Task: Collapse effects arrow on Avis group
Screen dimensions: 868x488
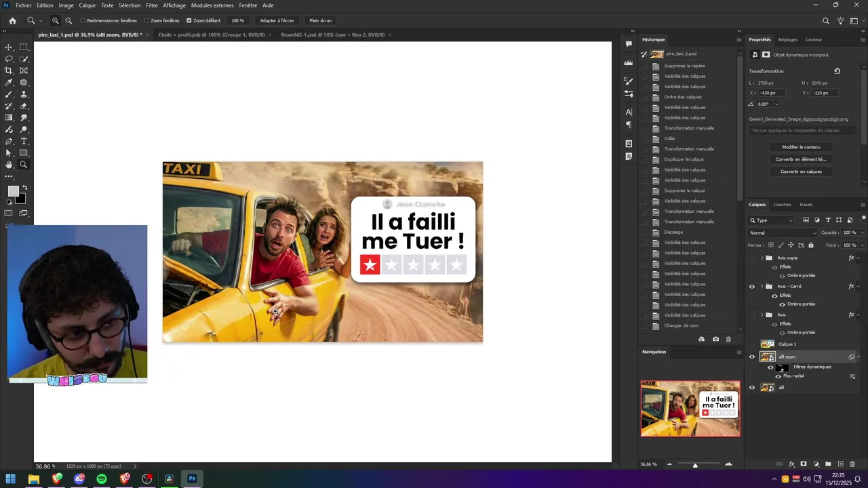Action: [859, 315]
